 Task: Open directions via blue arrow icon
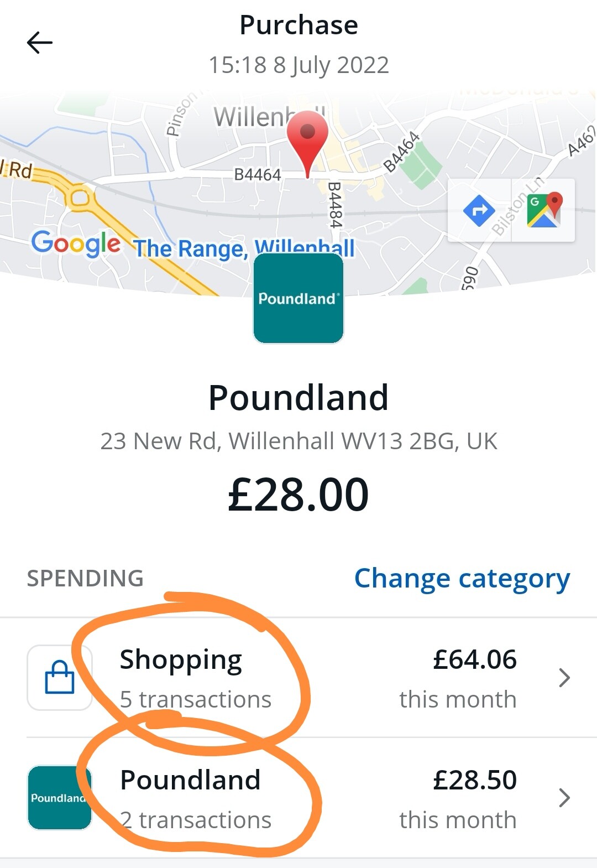(x=479, y=211)
